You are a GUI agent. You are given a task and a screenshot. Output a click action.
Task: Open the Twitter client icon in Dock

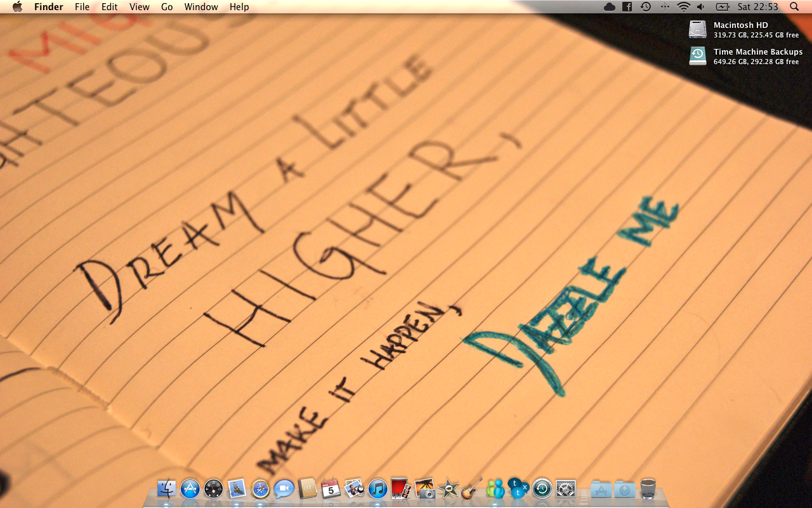pos(518,488)
